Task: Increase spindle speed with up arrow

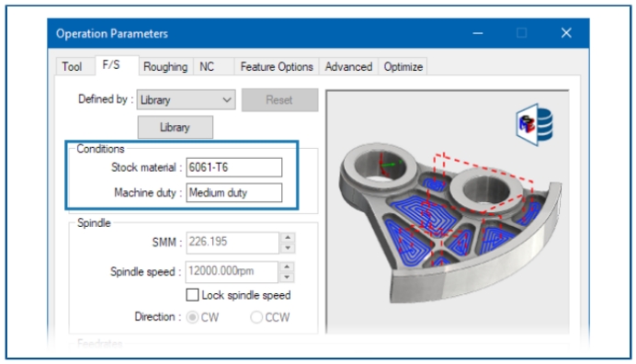Action: click(287, 267)
